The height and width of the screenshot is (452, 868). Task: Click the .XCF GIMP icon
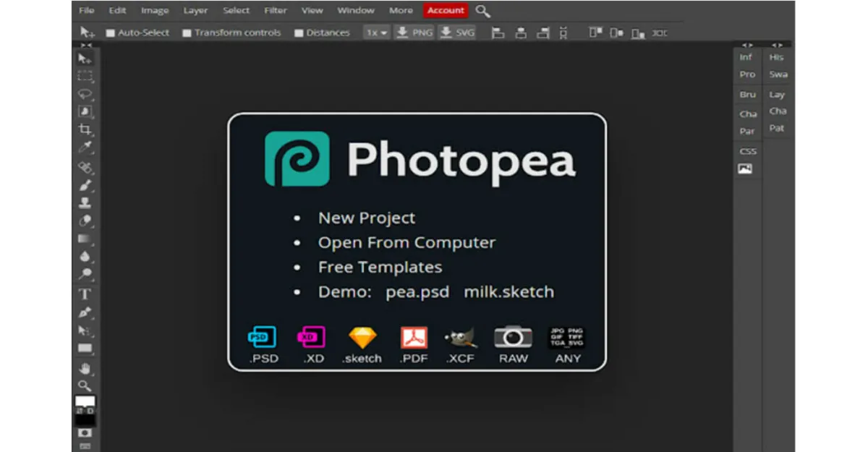(x=461, y=338)
